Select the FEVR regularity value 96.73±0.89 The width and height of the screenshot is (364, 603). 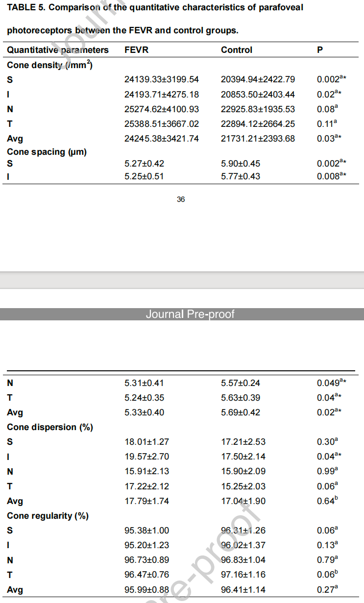point(146,560)
